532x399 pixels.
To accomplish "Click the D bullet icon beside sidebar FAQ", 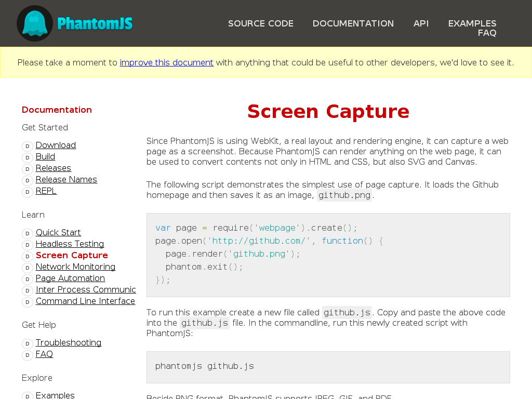I will tap(28, 355).
